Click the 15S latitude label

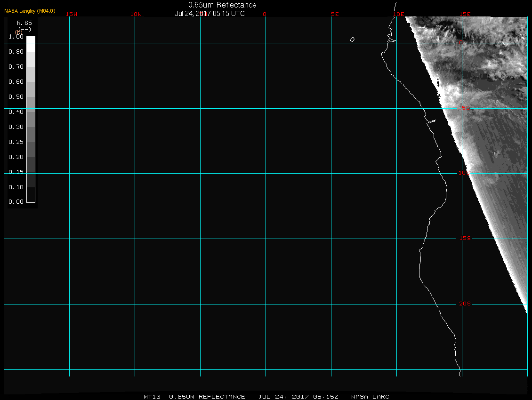pyautogui.click(x=465, y=239)
